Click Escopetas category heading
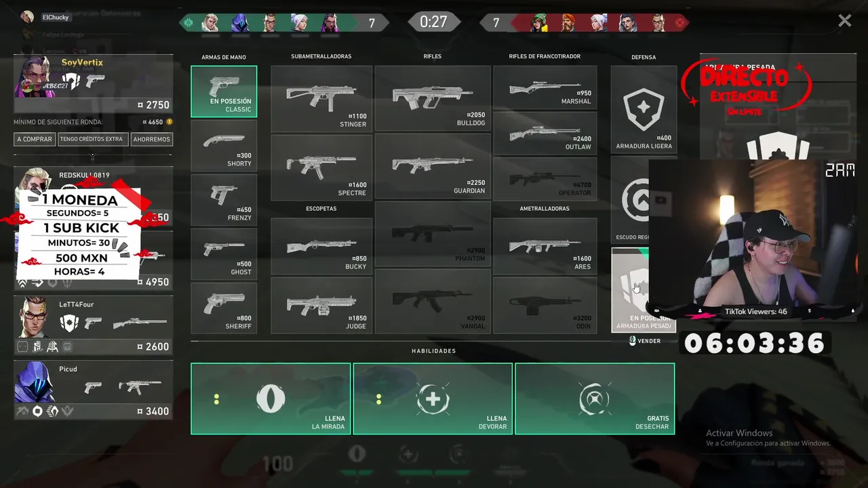The width and height of the screenshot is (868, 488). point(321,208)
